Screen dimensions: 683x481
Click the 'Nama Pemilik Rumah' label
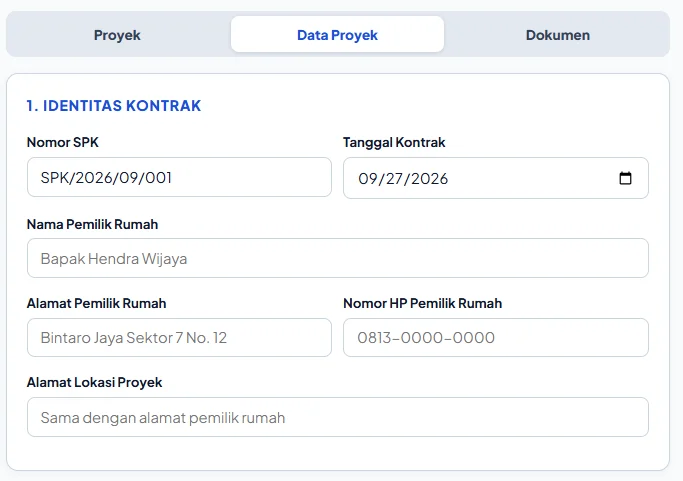click(92, 224)
